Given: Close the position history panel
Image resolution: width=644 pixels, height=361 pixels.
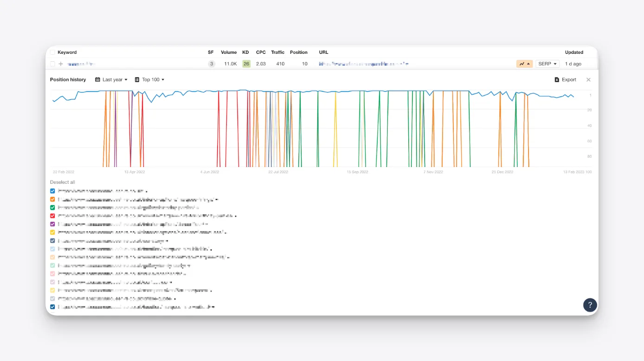Looking at the screenshot, I should pyautogui.click(x=588, y=80).
